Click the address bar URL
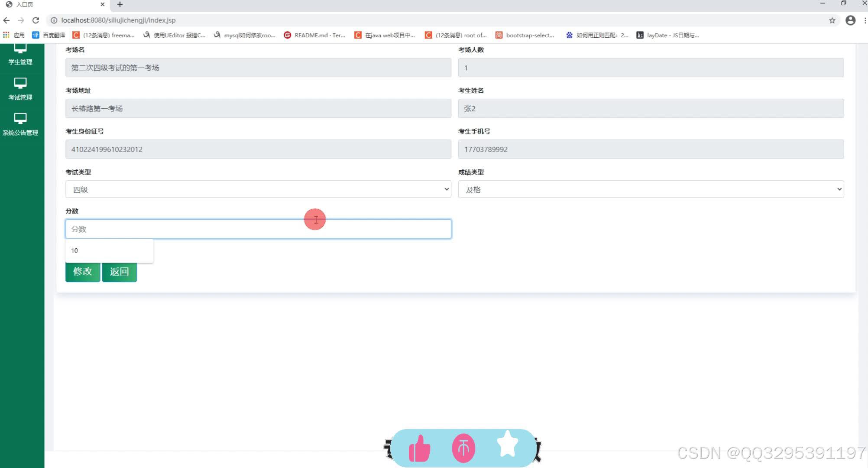Screen dimensions: 868x468 coord(118,20)
